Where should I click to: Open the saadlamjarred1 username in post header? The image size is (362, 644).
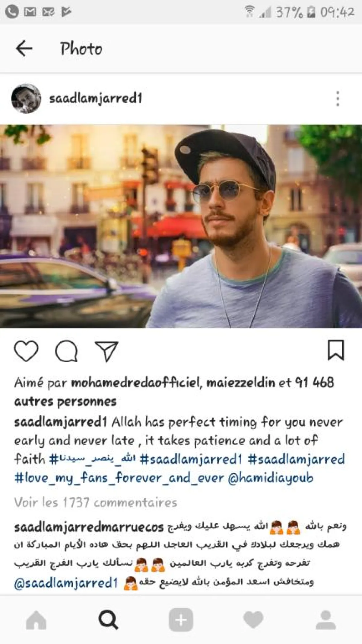click(x=96, y=99)
